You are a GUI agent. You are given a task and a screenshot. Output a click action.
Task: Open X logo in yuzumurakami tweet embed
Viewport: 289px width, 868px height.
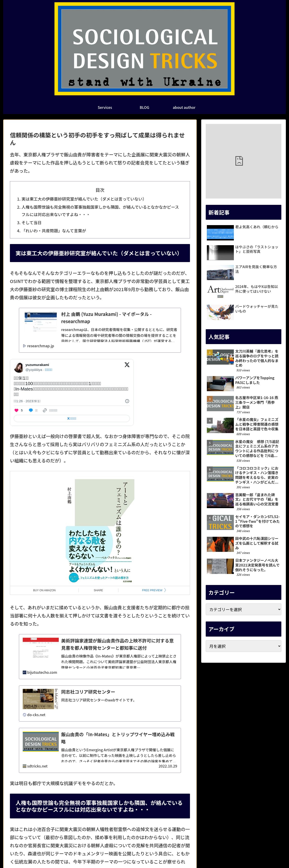(127, 365)
